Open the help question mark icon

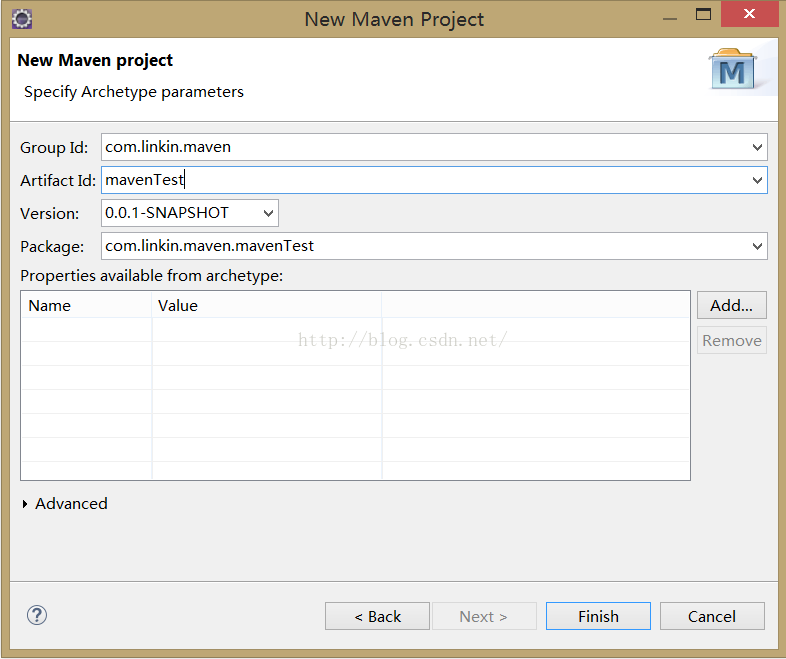(37, 615)
